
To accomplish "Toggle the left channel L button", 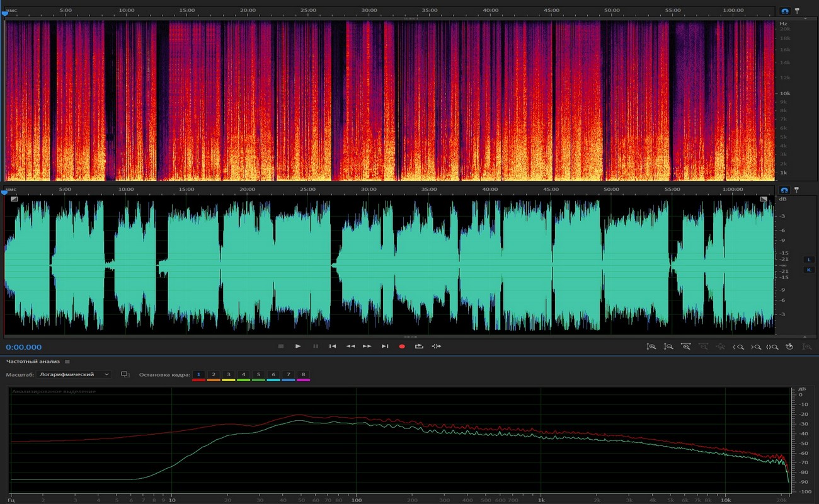I will click(x=809, y=259).
